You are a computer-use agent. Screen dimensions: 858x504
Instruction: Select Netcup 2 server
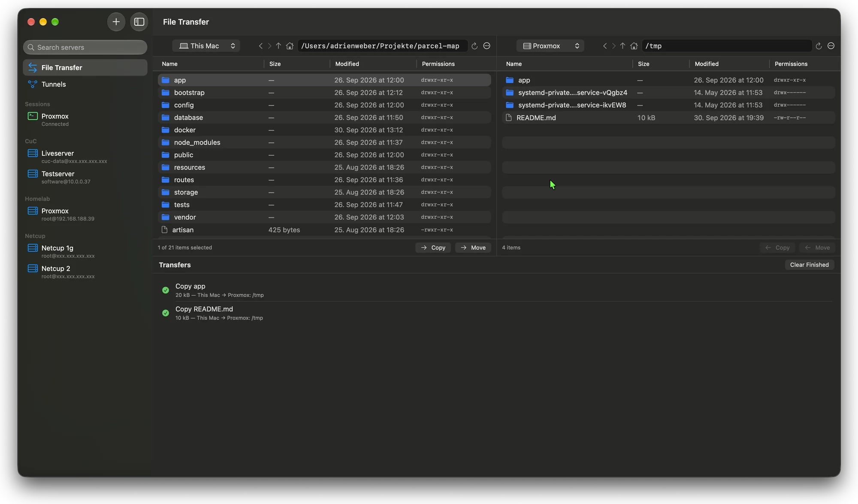pos(85,272)
